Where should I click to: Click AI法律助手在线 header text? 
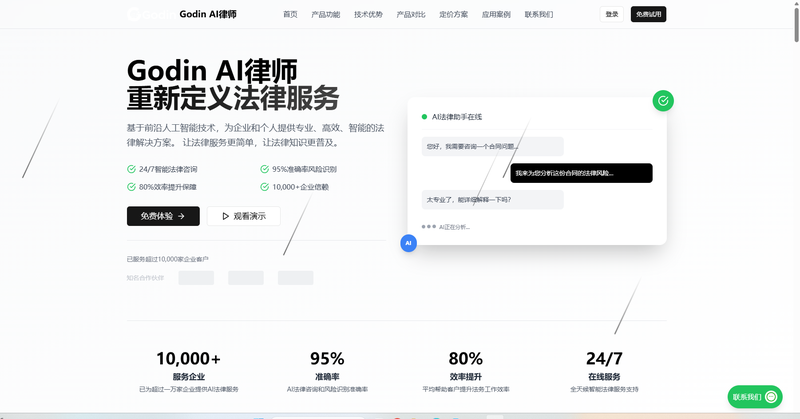tap(457, 117)
